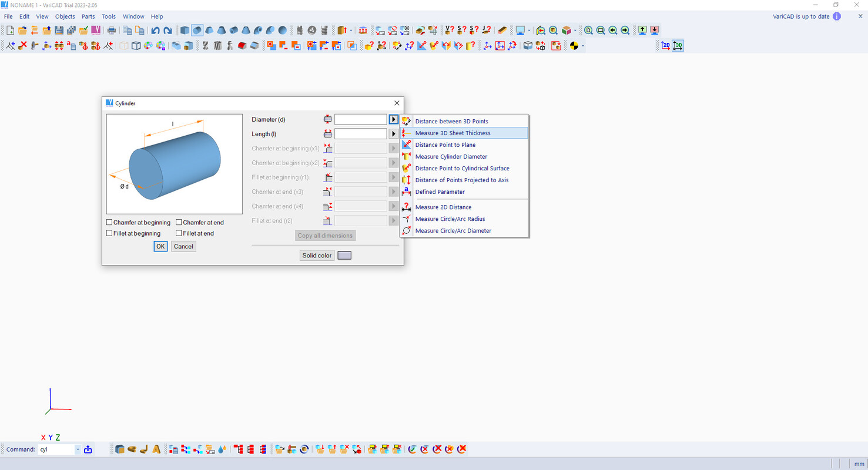Open the Tools menu
Screen dimensions: 868x470
tap(109, 16)
